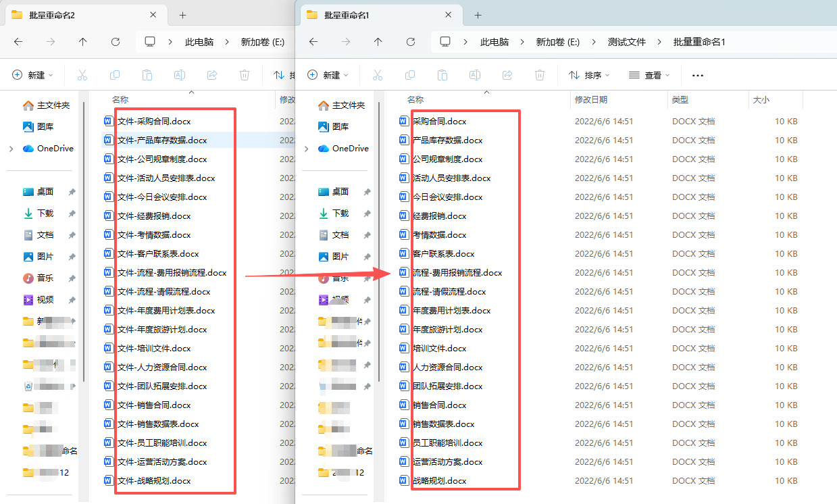Click the share icon in 批量重命名1 toolbar
This screenshot has height=504, width=837.
[x=507, y=75]
